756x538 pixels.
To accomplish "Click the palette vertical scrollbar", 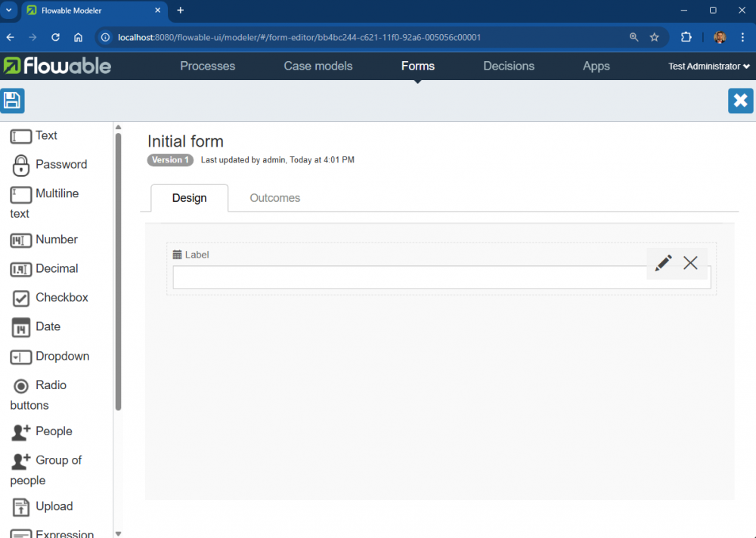I will [118, 272].
